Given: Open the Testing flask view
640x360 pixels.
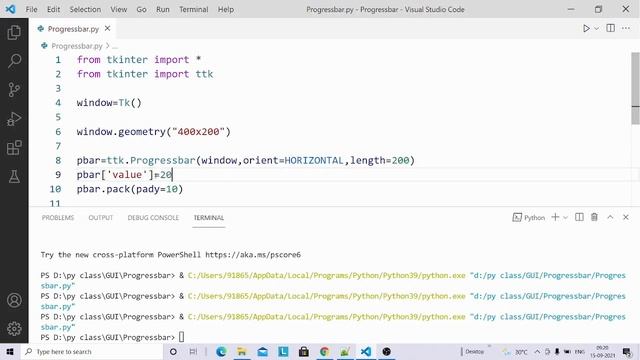Looking at the screenshot, I should 14,177.
